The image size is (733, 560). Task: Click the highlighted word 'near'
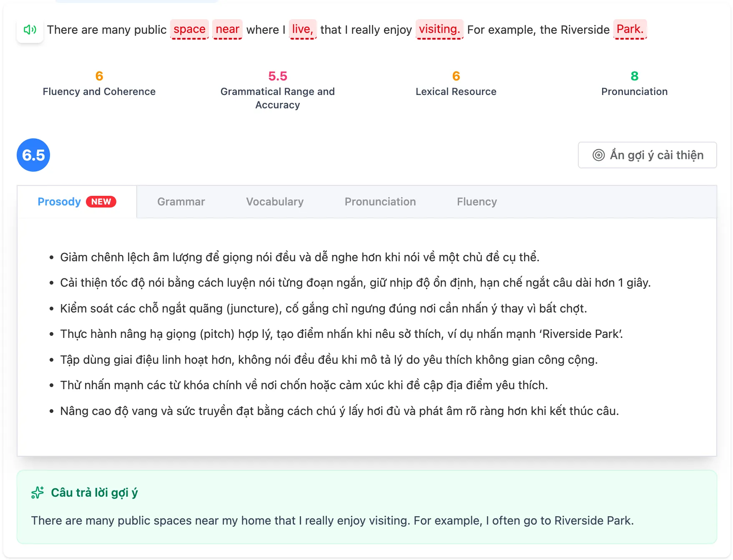227,29
